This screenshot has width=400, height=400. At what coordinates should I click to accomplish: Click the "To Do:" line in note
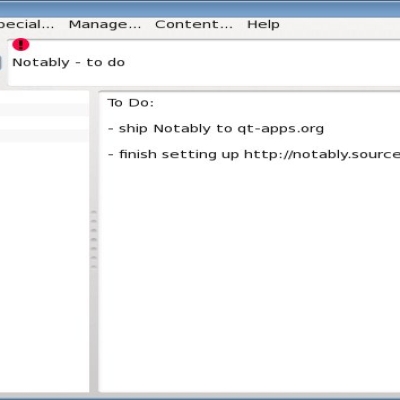pyautogui.click(x=131, y=103)
